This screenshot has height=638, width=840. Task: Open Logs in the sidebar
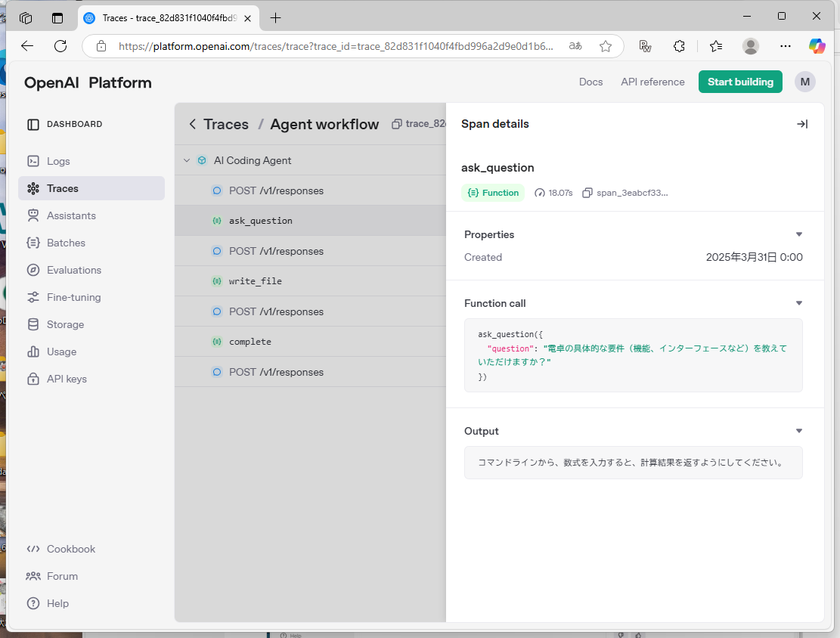pyautogui.click(x=91, y=161)
